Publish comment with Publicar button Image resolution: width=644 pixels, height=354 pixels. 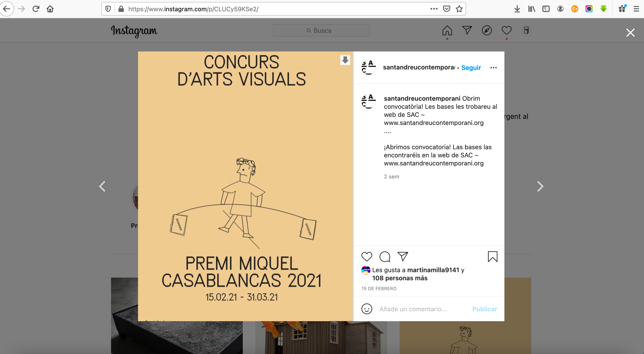click(484, 309)
